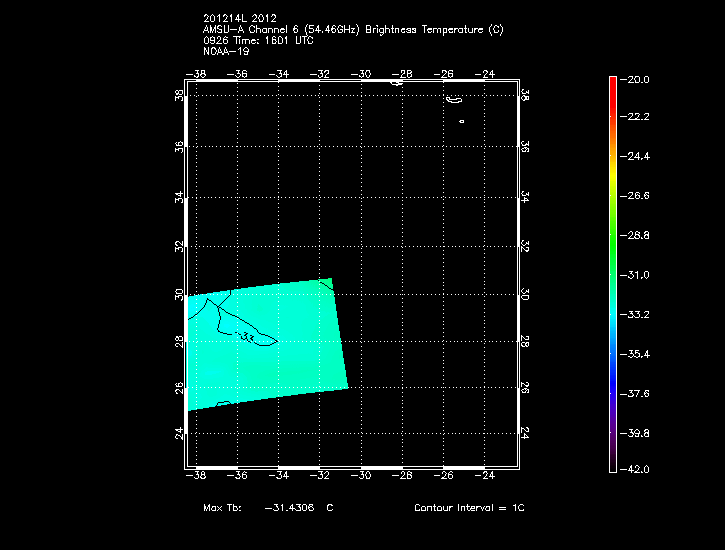Viewport: 725px width, 550px height.
Task: Click the -31.0 color bar tick label
Action: tap(636, 274)
